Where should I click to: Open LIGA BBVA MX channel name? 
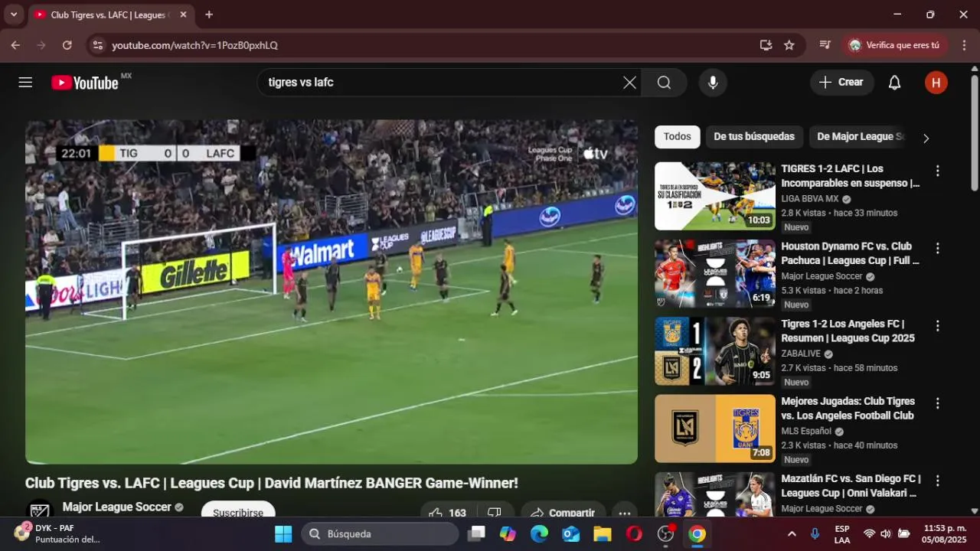[810, 199]
